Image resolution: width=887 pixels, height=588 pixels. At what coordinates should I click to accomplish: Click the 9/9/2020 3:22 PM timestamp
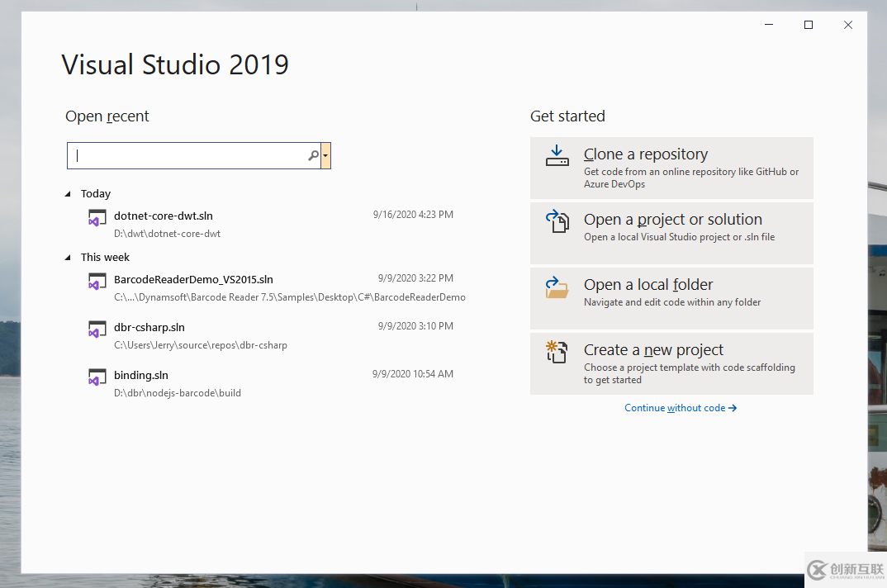415,277
